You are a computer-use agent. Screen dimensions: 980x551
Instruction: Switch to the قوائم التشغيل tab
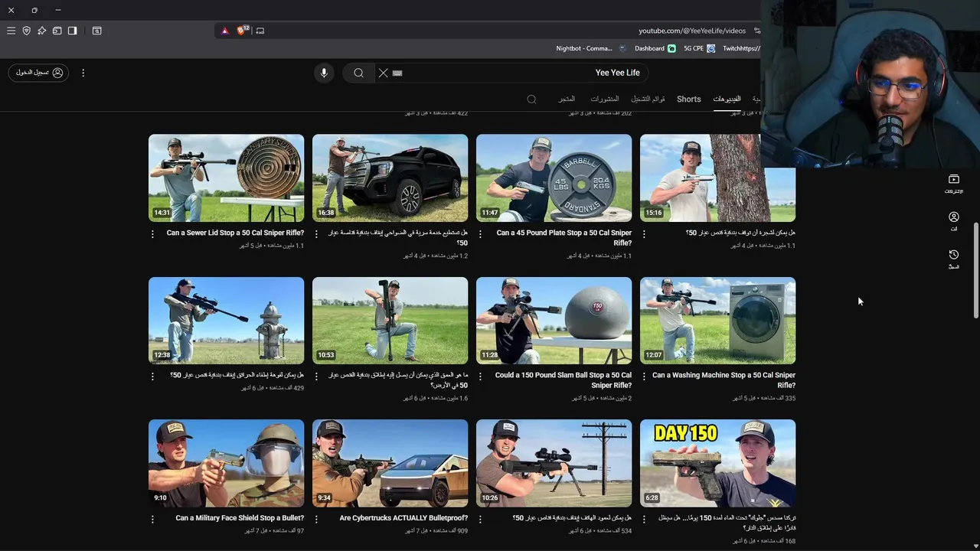[648, 99]
